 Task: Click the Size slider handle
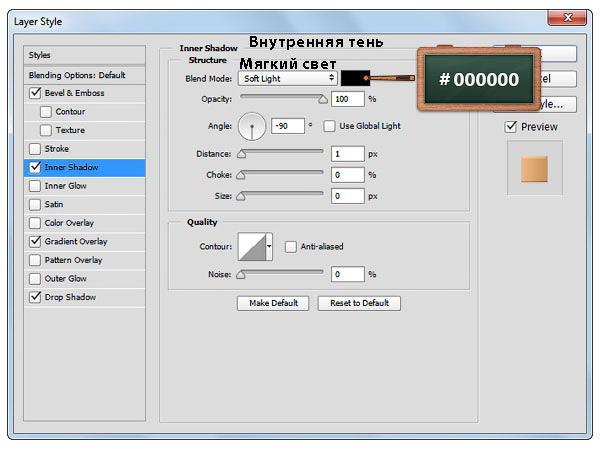coord(240,197)
